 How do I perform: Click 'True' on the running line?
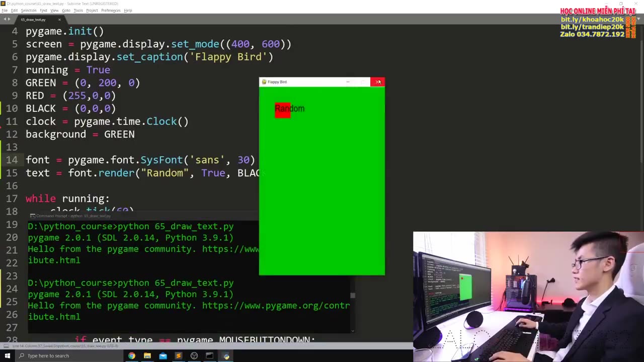(x=98, y=70)
